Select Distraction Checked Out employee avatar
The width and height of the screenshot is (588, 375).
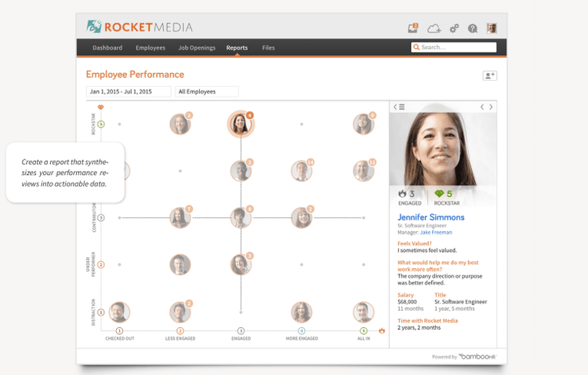click(x=119, y=312)
